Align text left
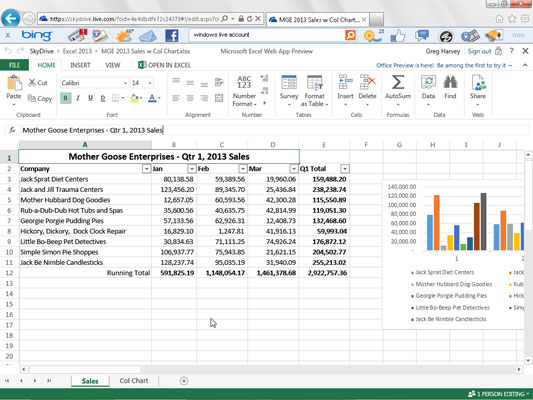 click(x=176, y=98)
